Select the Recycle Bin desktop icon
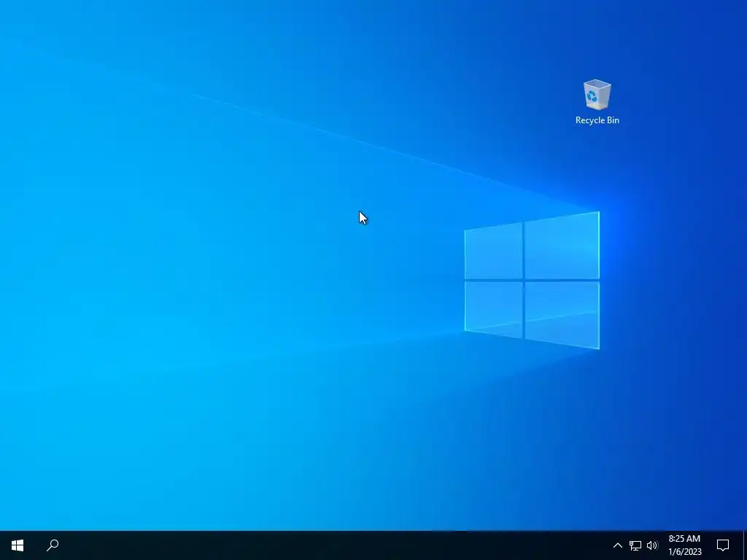 597,102
